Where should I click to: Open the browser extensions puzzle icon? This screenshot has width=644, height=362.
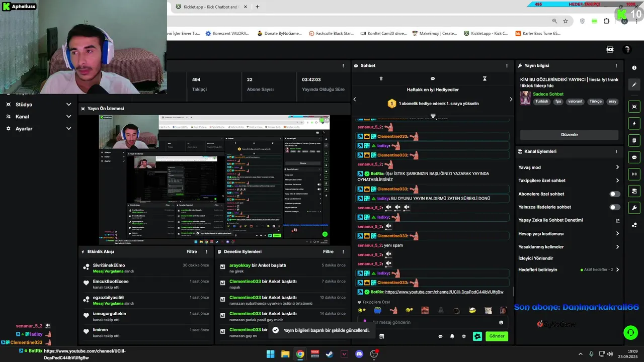click(606, 21)
